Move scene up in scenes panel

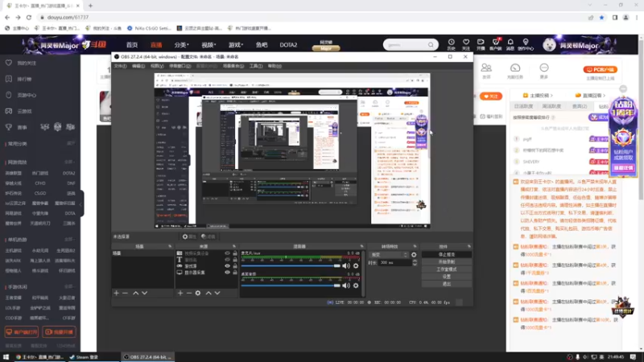coord(135,293)
